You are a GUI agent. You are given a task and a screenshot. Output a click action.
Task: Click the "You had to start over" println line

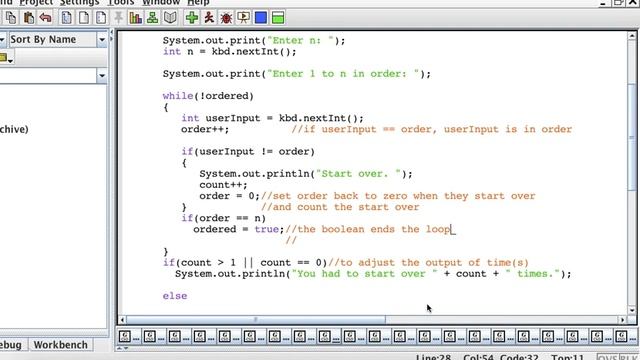(373, 273)
